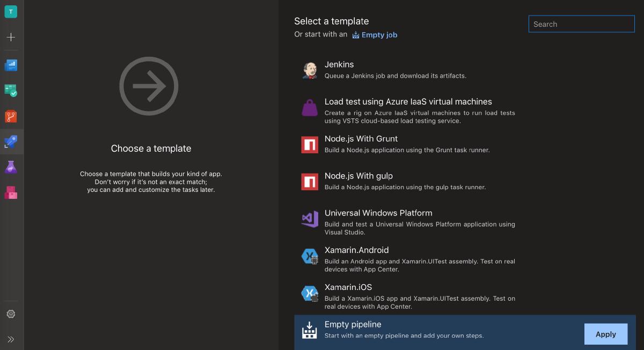644x350 pixels.
Task: Select the Xamarin.iOS template
Action: (x=348, y=287)
